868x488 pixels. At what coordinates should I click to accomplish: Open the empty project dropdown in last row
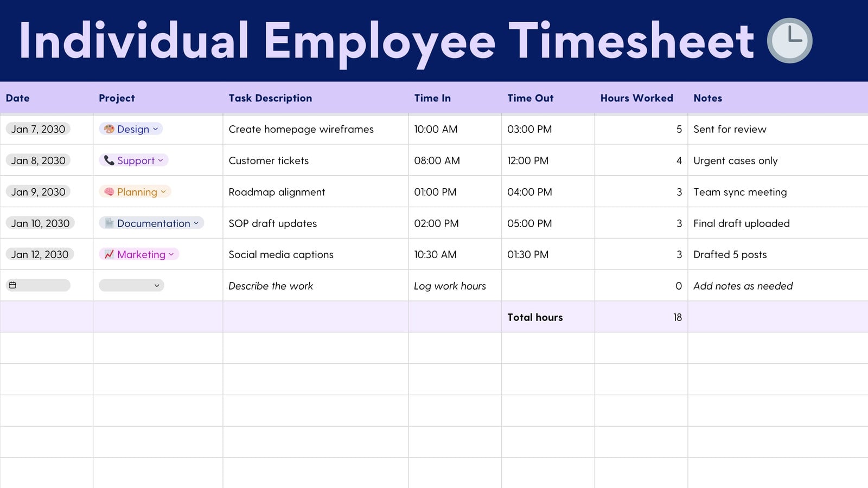point(132,285)
